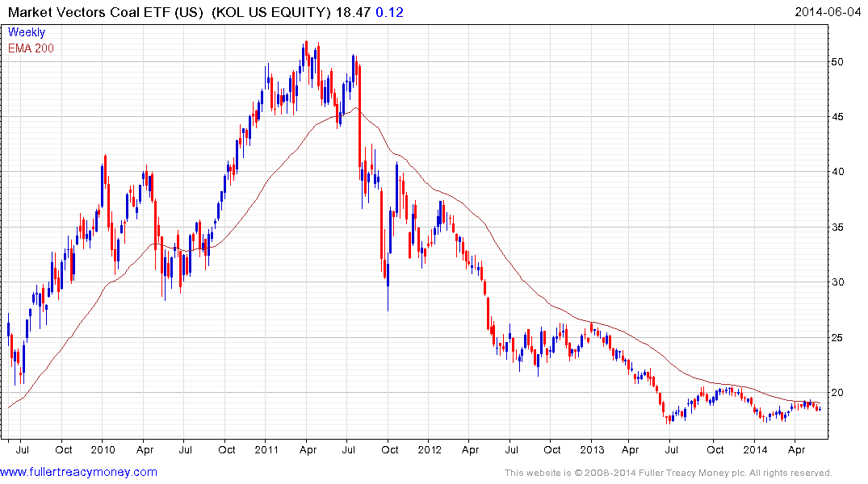Click the 2010 year label on the time axis
This screenshot has height=484, width=868.
pyautogui.click(x=103, y=449)
